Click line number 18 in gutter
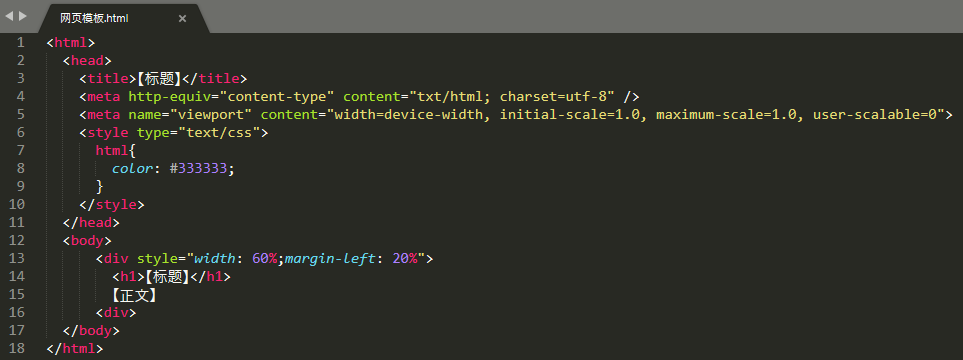Image resolution: width=963 pixels, height=360 pixels. pos(17,349)
